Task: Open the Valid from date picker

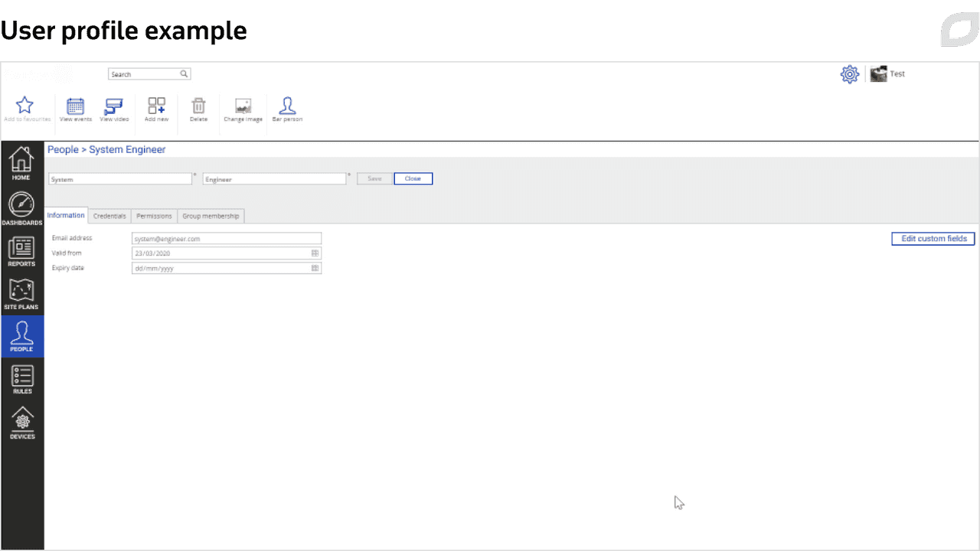Action: [x=315, y=253]
